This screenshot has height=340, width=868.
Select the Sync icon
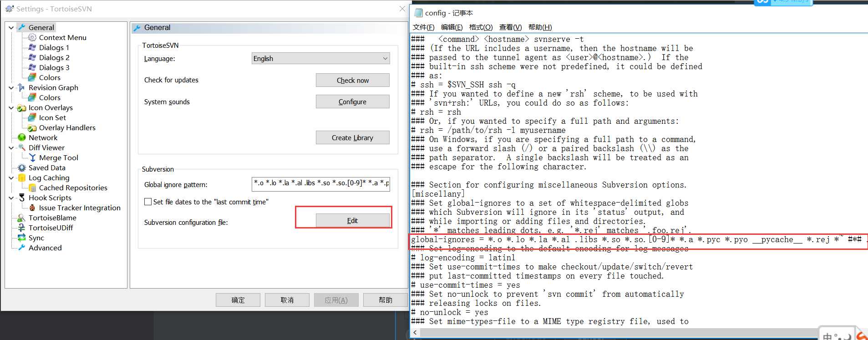click(21, 238)
